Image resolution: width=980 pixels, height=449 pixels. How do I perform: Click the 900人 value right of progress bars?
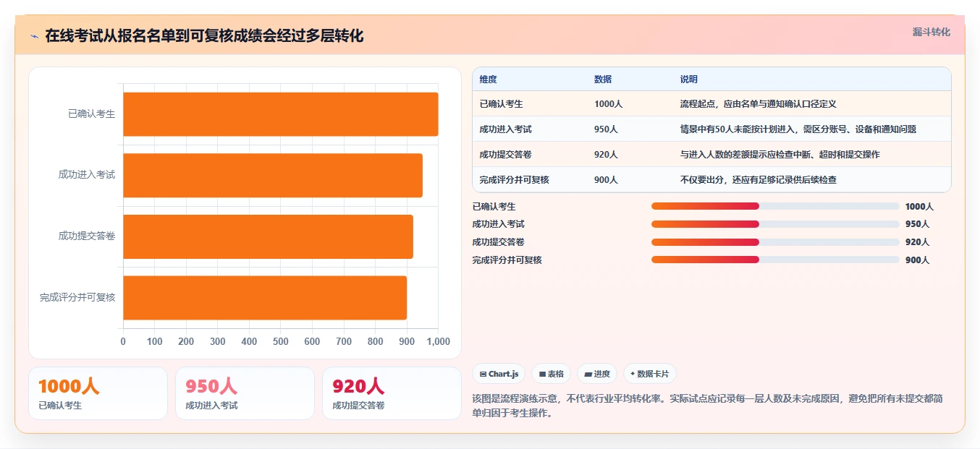pos(917,260)
